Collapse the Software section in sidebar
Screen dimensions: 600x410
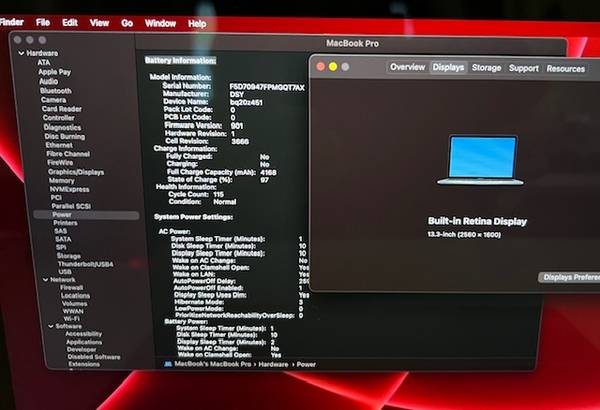pyautogui.click(x=51, y=326)
